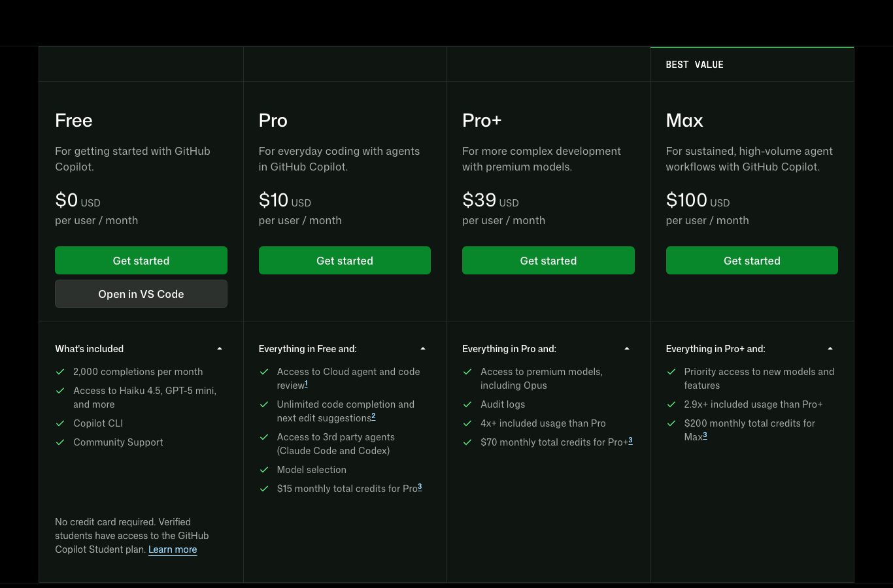This screenshot has width=893, height=588.
Task: Click the For getting started with GitHub Copilot description
Action: pyautogui.click(x=133, y=159)
